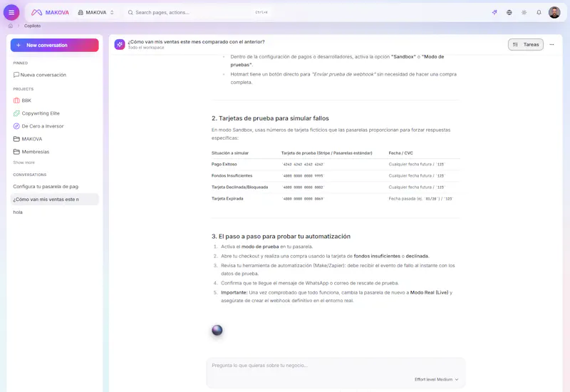Click the 'Todo el workspace' subtitle
This screenshot has width=570, height=392.
point(146,48)
